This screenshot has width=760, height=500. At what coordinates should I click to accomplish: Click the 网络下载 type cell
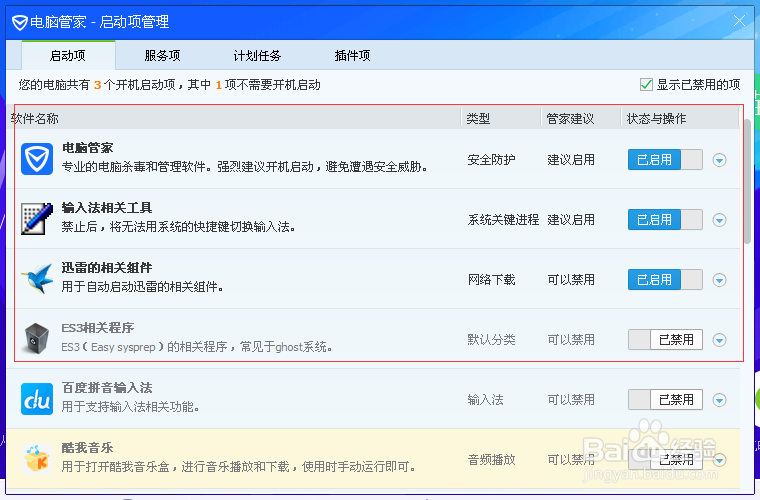(491, 280)
